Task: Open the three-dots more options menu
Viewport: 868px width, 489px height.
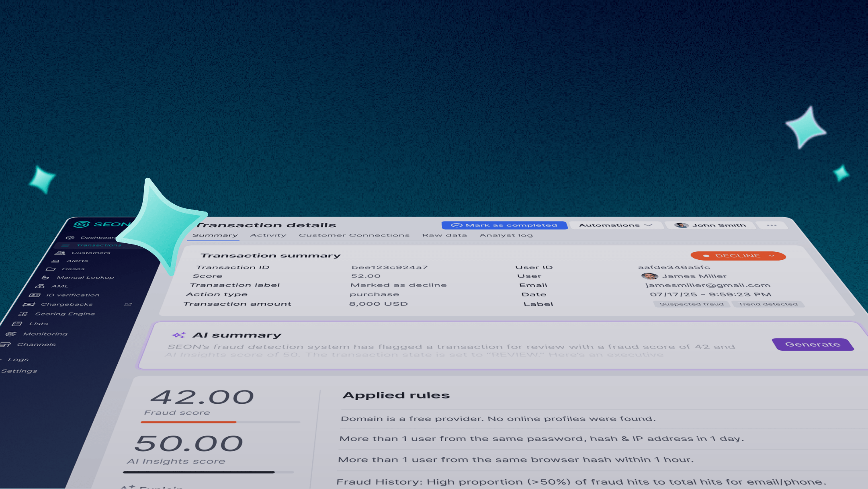Action: click(x=771, y=225)
